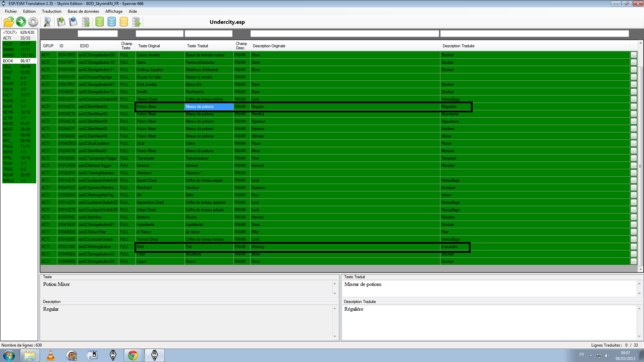Select the ARMO 101/101 group

[19, 55]
